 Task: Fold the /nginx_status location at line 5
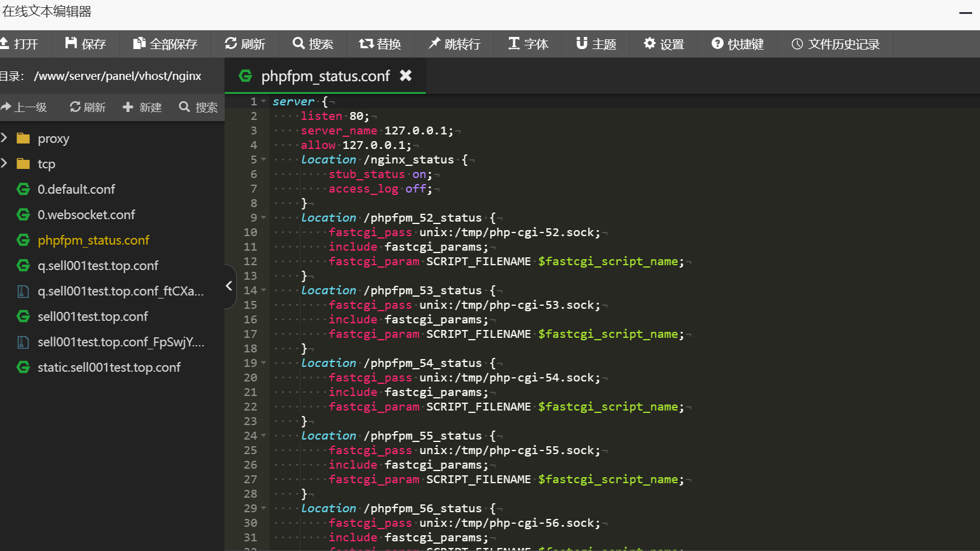pyautogui.click(x=263, y=160)
